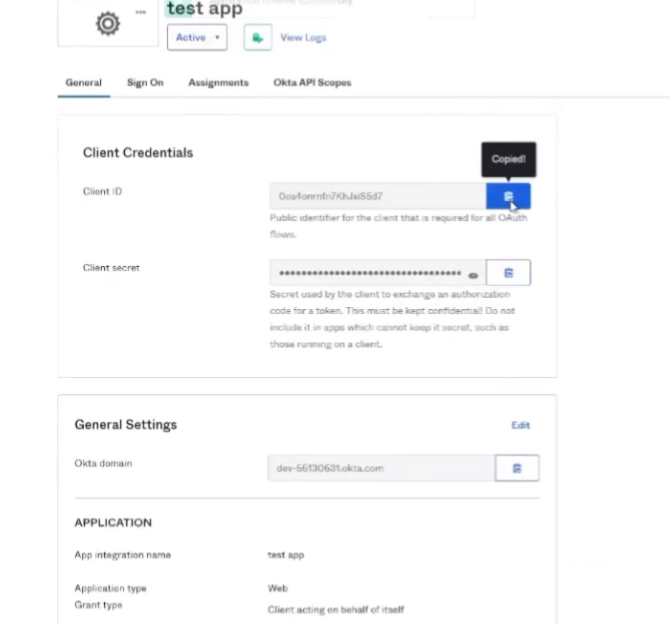Select the 'Client secret' label

coord(111,268)
